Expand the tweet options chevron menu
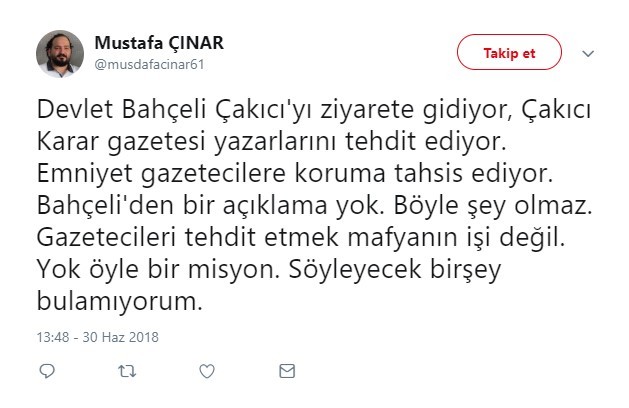The height and width of the screenshot is (408, 629). coord(588,53)
